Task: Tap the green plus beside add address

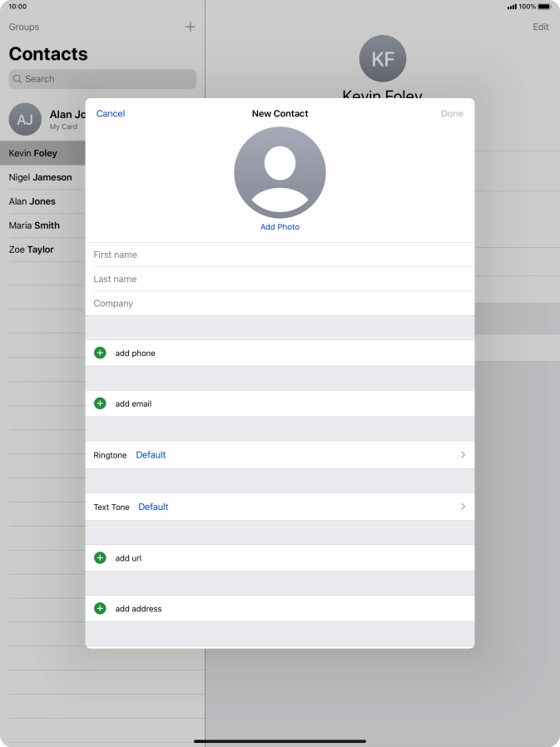Action: click(x=100, y=609)
